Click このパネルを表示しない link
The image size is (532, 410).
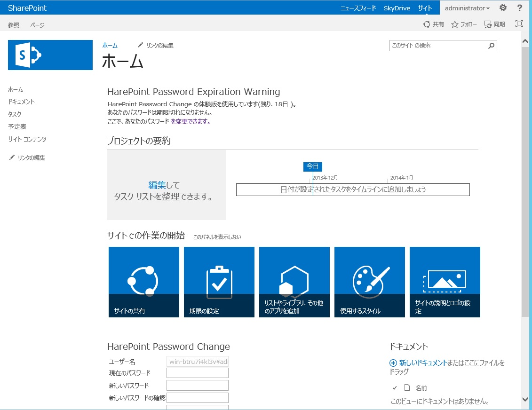click(x=217, y=237)
